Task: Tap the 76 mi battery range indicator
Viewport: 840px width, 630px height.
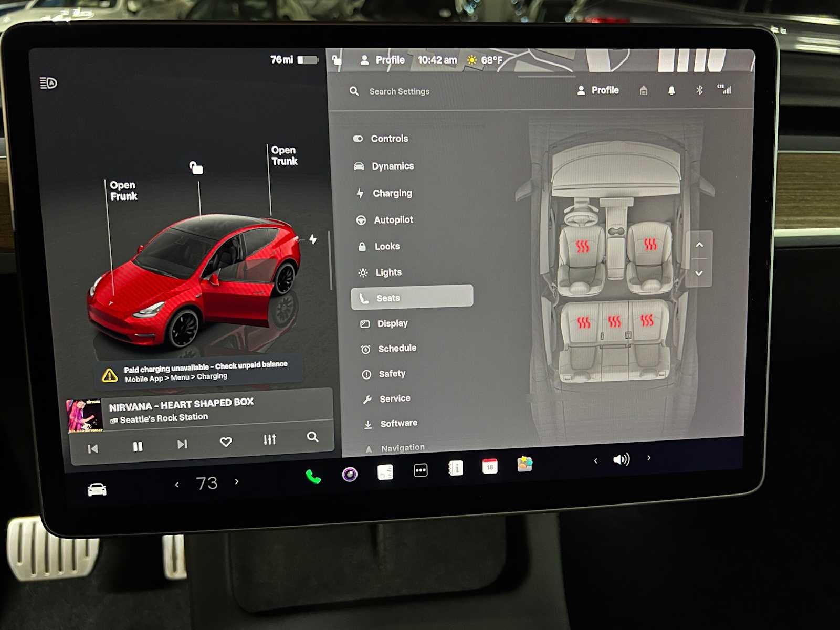Action: (x=294, y=60)
